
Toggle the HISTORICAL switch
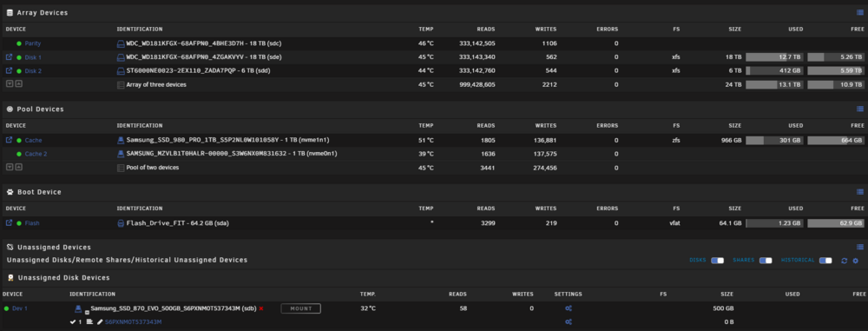pos(825,261)
